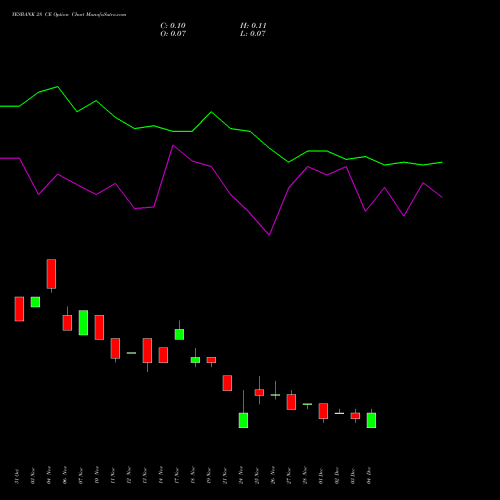Image resolution: width=500 pixels, height=500 pixels.
Task: Click the 04 Dec date label
Action: [x=369, y=476]
